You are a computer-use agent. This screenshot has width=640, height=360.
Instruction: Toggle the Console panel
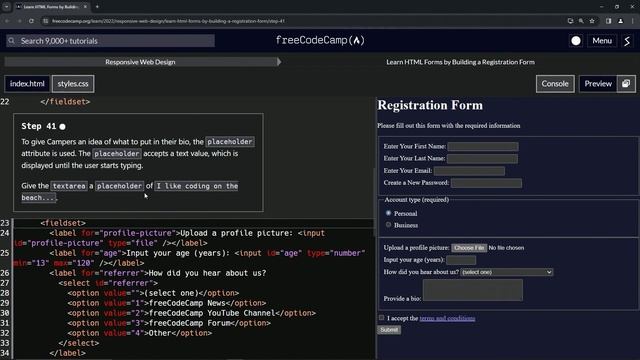555,84
